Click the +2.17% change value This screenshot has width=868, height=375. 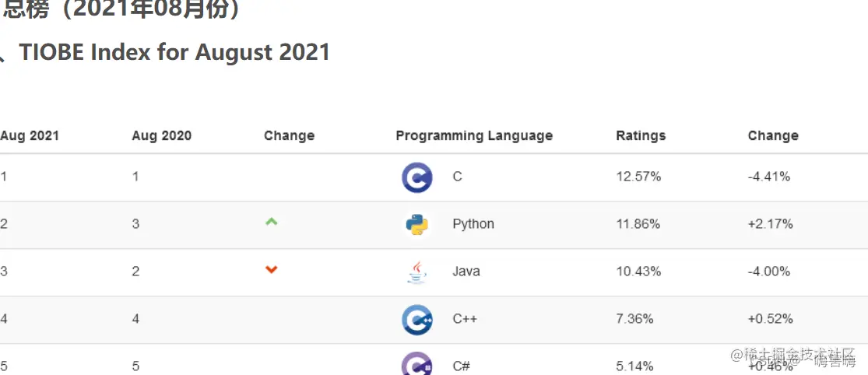coord(770,224)
